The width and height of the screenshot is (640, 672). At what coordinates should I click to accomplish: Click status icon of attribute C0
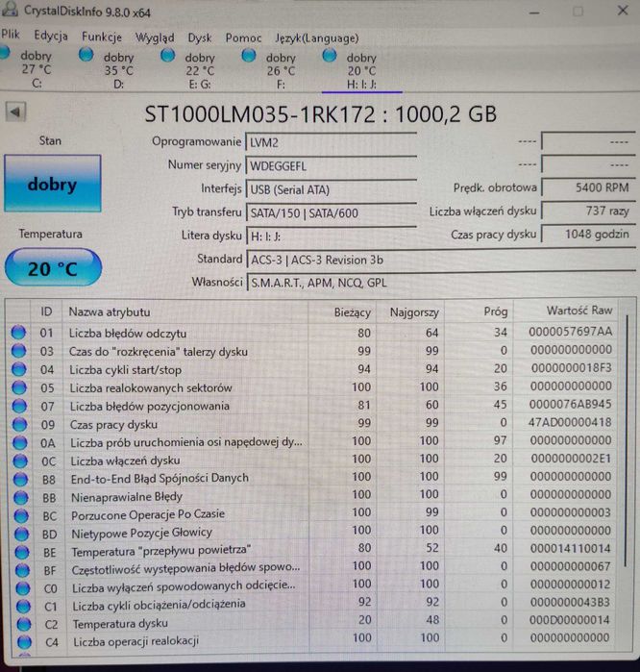pos(23,588)
